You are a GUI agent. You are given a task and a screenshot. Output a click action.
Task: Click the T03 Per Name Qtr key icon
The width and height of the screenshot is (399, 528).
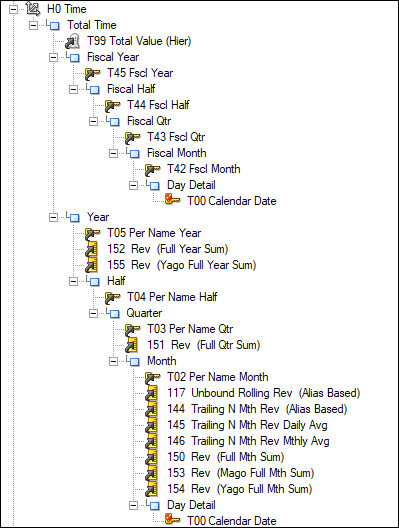point(133,329)
